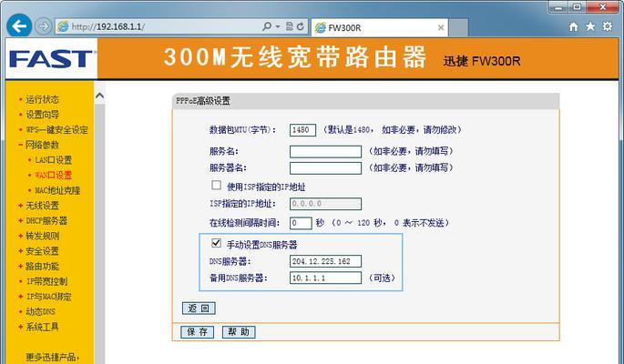
Task: Click the Refresh icon in address bar
Action: 301,26
